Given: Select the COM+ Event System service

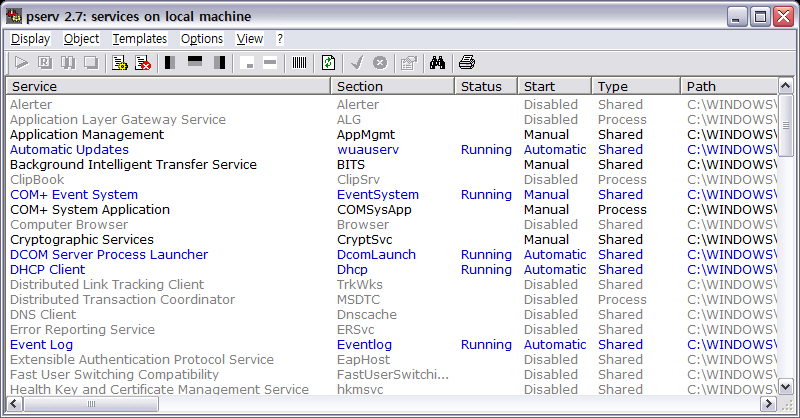Looking at the screenshot, I should pyautogui.click(x=392, y=194).
